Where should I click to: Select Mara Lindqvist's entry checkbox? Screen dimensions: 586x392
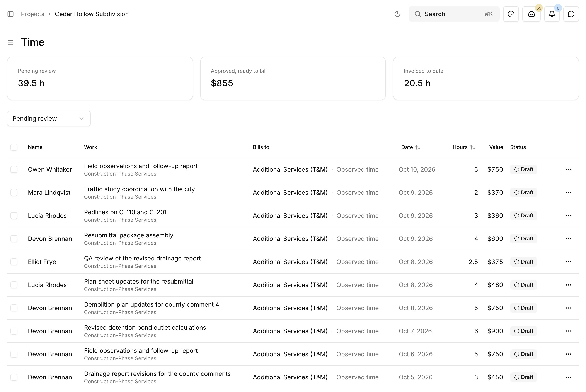(x=14, y=193)
